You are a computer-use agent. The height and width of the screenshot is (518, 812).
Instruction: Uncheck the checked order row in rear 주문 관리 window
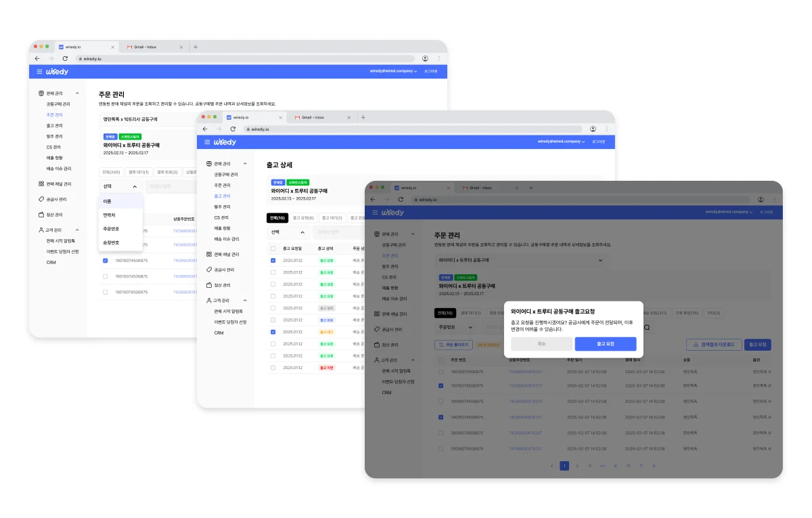(x=105, y=261)
